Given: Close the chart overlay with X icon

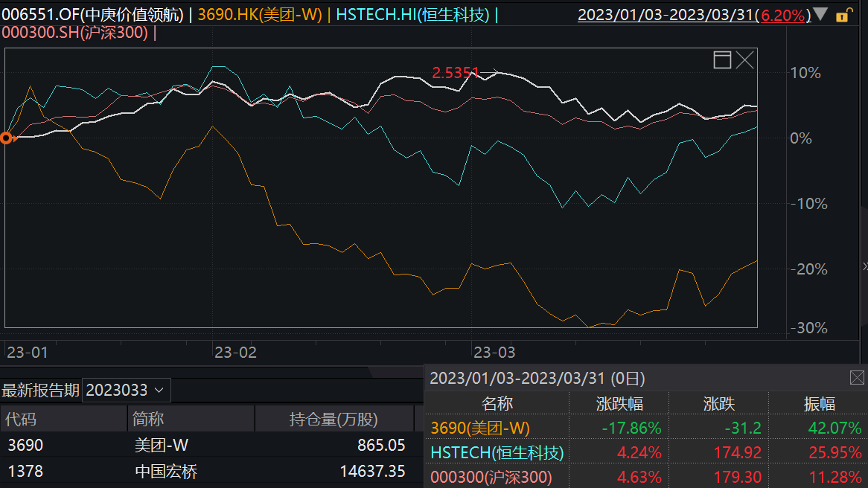Looking at the screenshot, I should 745,60.
